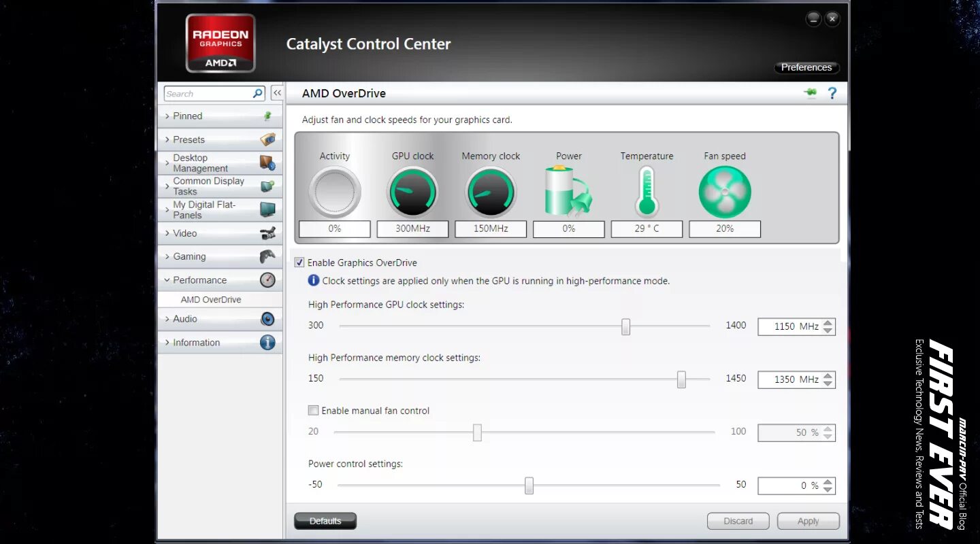The height and width of the screenshot is (544, 980).
Task: Click the Power battery icon
Action: point(568,191)
